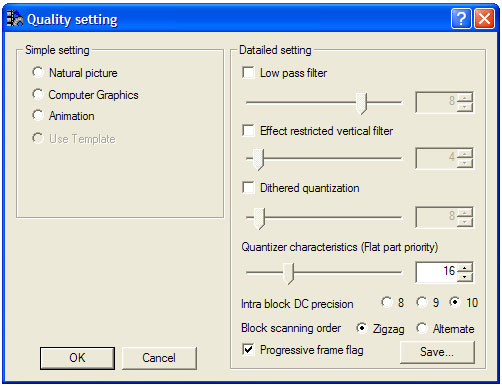The width and height of the screenshot is (502, 387).
Task: Set Intra block DC precision to 8
Action: (x=387, y=302)
